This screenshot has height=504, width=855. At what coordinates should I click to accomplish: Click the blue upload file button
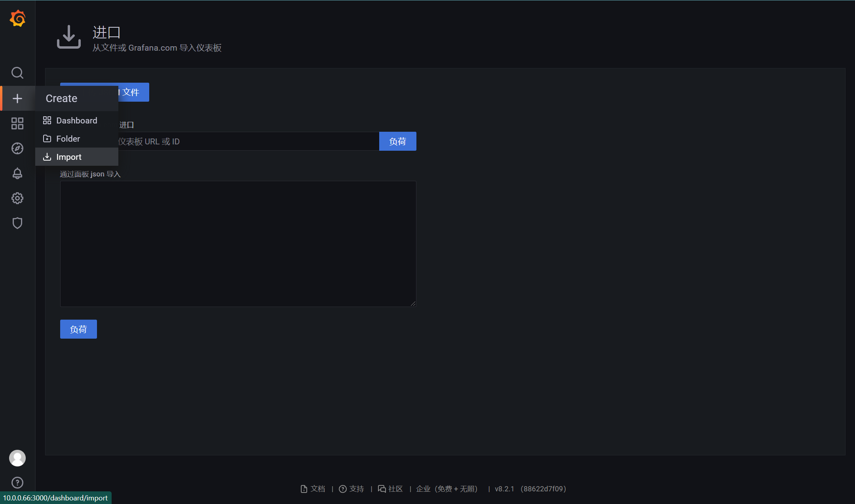[x=133, y=92]
